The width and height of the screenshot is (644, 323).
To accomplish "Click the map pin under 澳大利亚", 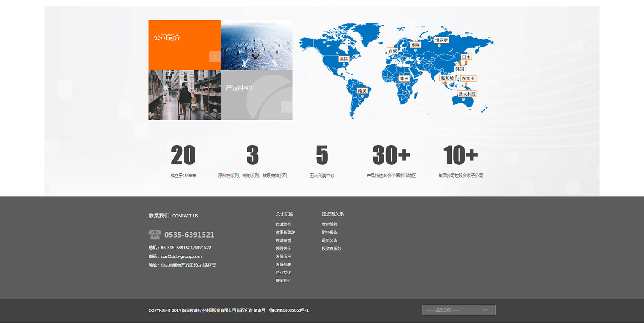I will coord(463,100).
